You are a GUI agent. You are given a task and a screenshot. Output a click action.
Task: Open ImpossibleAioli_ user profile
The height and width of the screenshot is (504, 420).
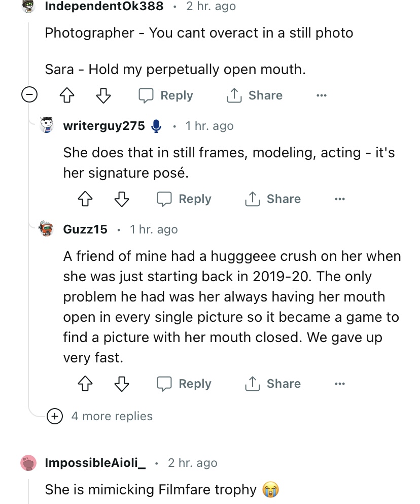pyautogui.click(x=95, y=463)
